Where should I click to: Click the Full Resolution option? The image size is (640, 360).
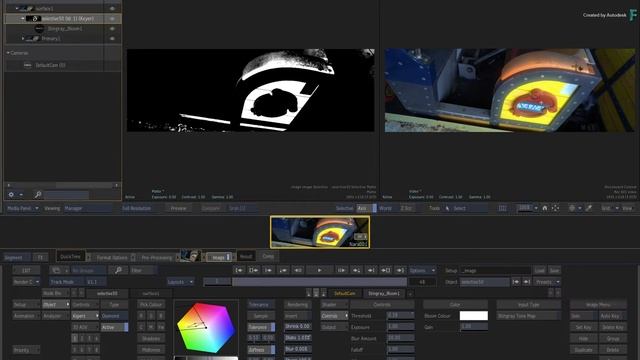(136, 208)
